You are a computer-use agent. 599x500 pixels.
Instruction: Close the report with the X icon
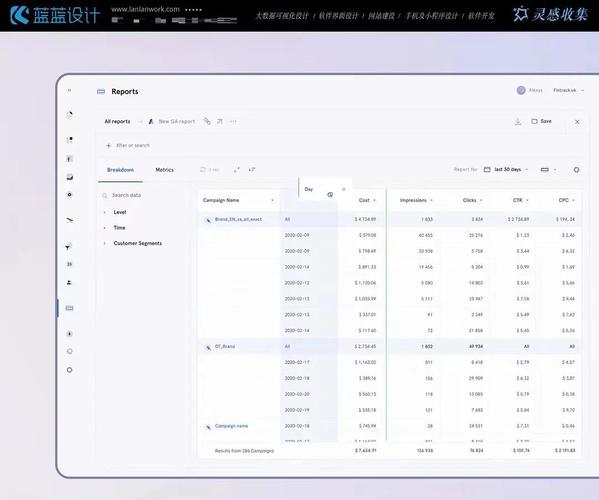(x=577, y=121)
